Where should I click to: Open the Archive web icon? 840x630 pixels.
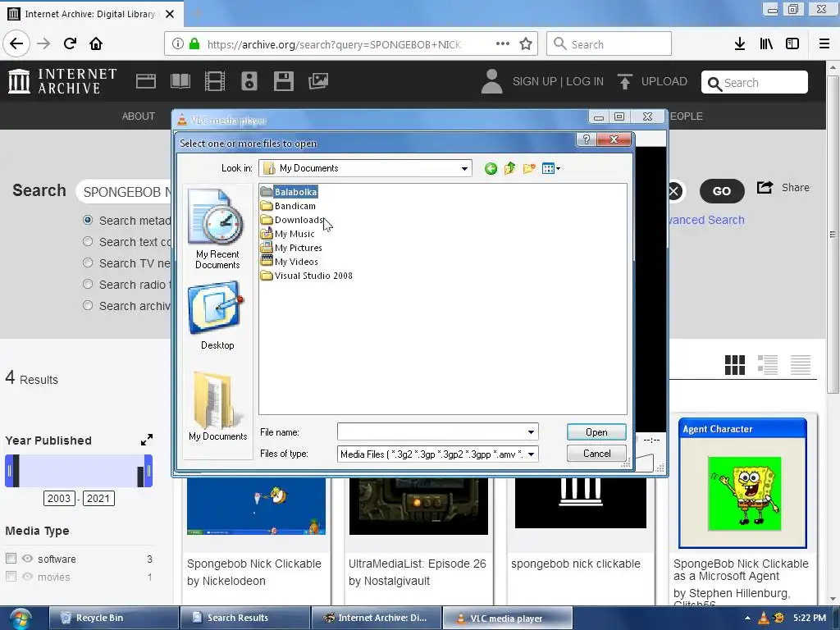pos(146,81)
